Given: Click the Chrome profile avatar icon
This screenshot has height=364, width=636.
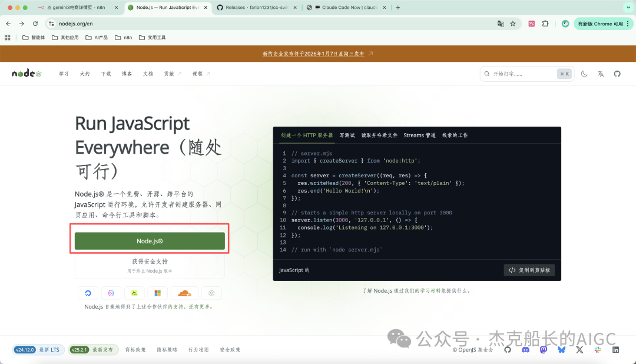Looking at the screenshot, I should (565, 24).
